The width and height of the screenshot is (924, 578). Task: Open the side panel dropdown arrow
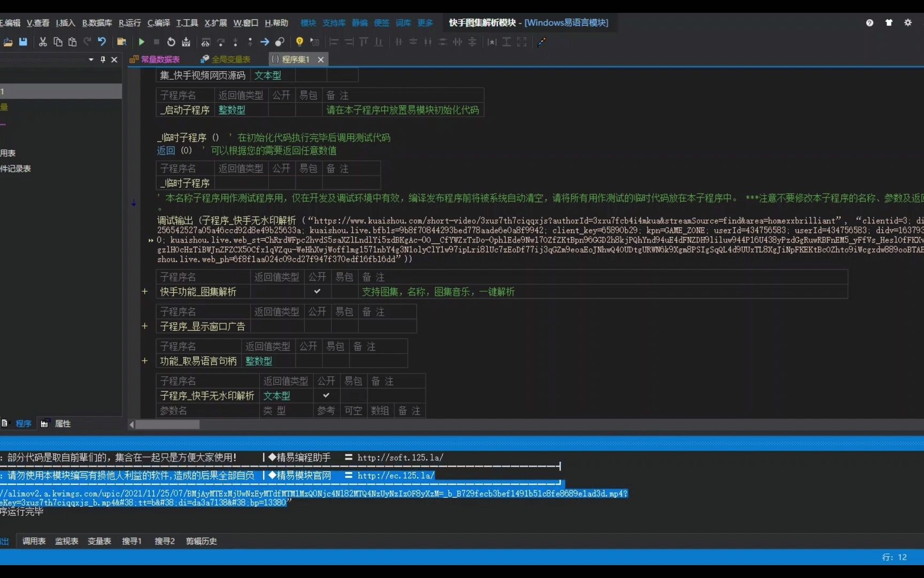(91, 59)
